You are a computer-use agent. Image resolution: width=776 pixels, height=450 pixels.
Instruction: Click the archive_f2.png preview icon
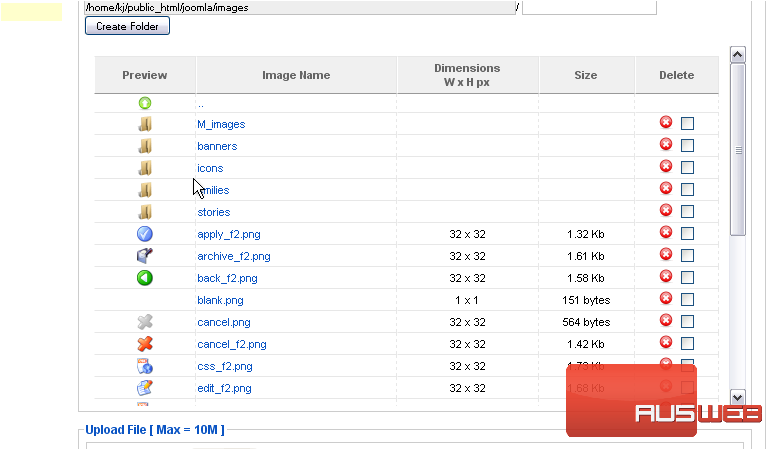(145, 256)
